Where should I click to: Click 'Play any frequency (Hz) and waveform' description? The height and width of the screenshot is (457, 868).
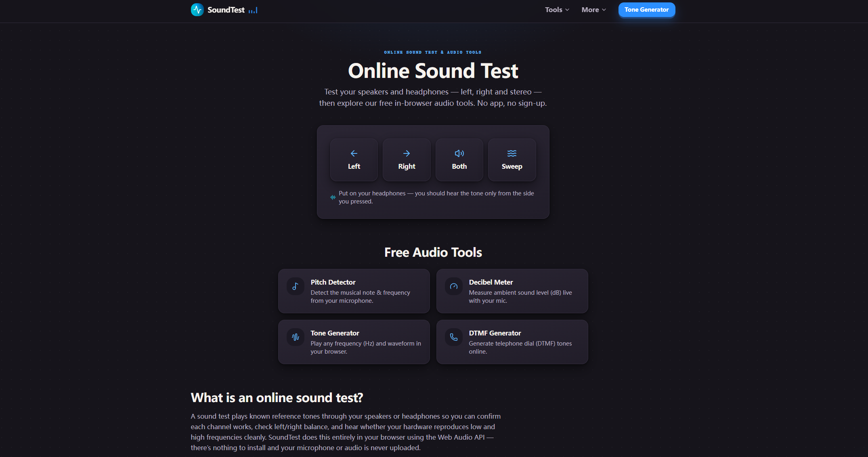tap(366, 348)
